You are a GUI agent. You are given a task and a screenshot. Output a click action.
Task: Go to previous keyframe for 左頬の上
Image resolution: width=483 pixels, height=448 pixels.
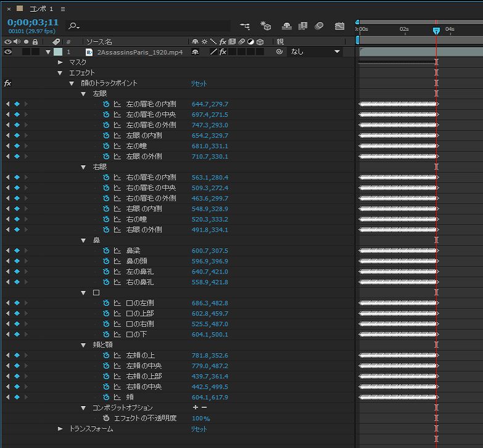pyautogui.click(x=7, y=355)
